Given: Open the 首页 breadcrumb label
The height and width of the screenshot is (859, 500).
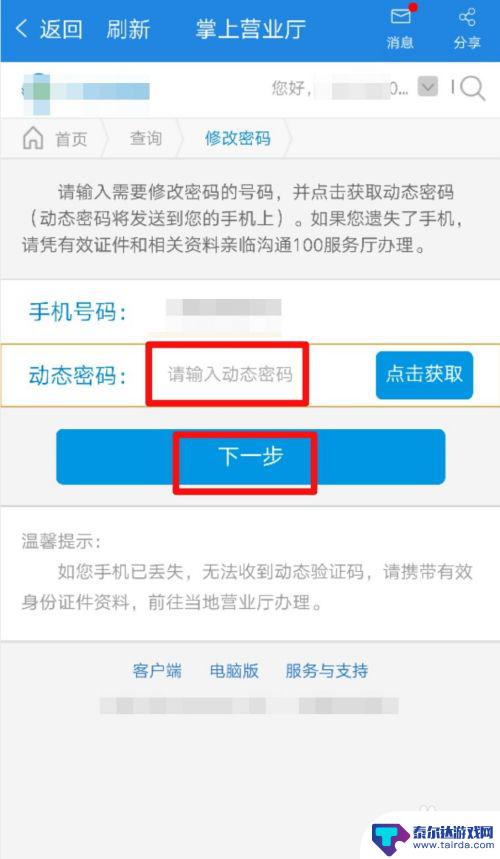Looking at the screenshot, I should click(x=71, y=139).
